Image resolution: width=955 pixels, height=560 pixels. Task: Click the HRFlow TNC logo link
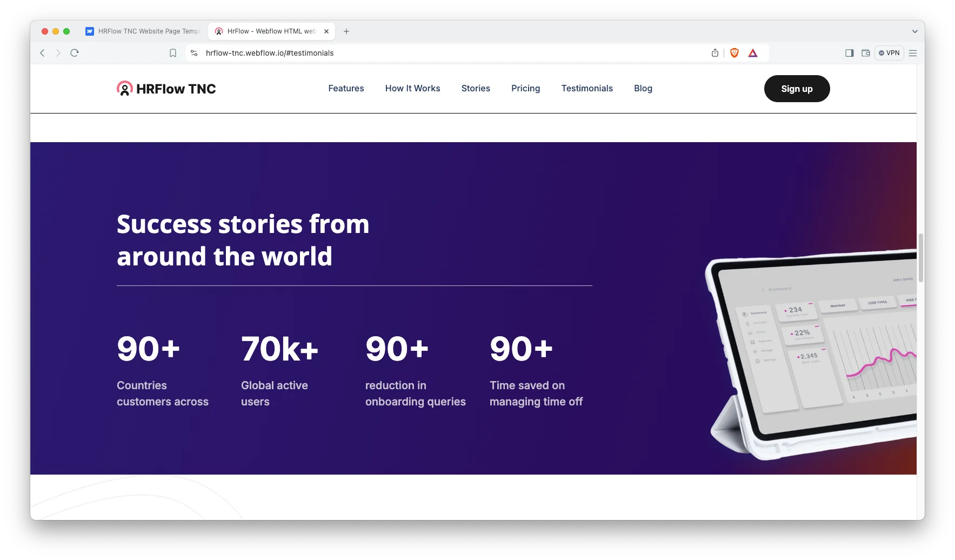(x=166, y=89)
